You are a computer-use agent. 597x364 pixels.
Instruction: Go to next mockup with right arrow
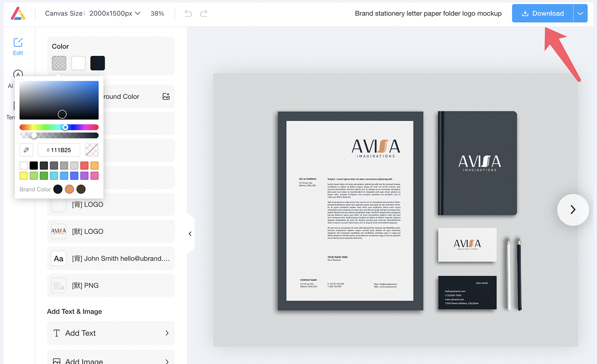[573, 210]
